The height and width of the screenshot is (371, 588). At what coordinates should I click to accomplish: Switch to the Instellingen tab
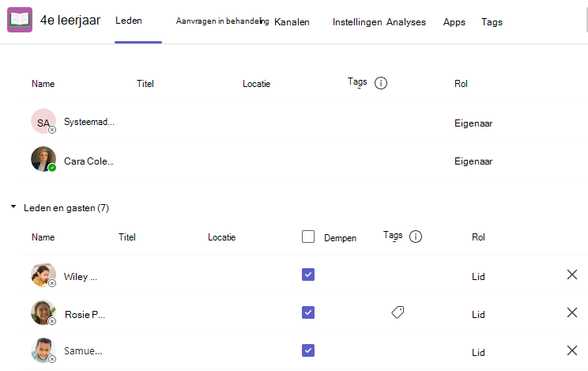357,22
